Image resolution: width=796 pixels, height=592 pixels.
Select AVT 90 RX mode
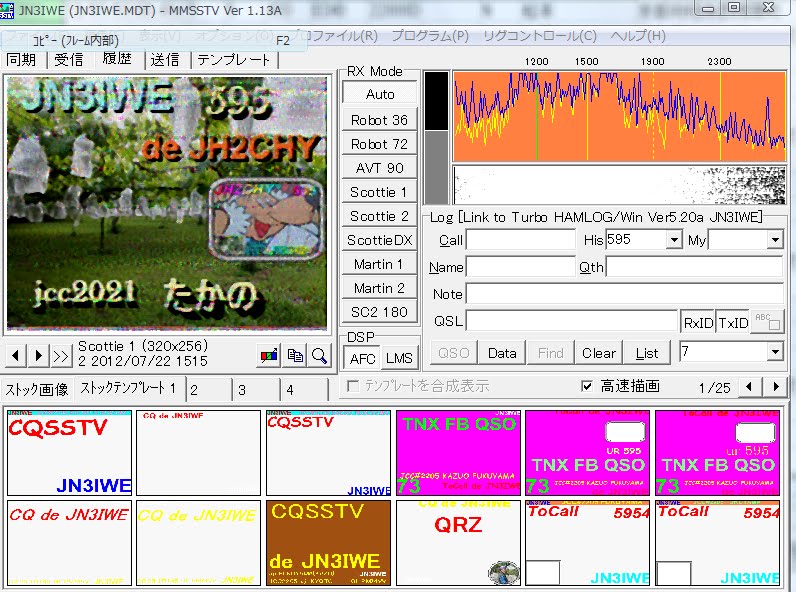[380, 168]
